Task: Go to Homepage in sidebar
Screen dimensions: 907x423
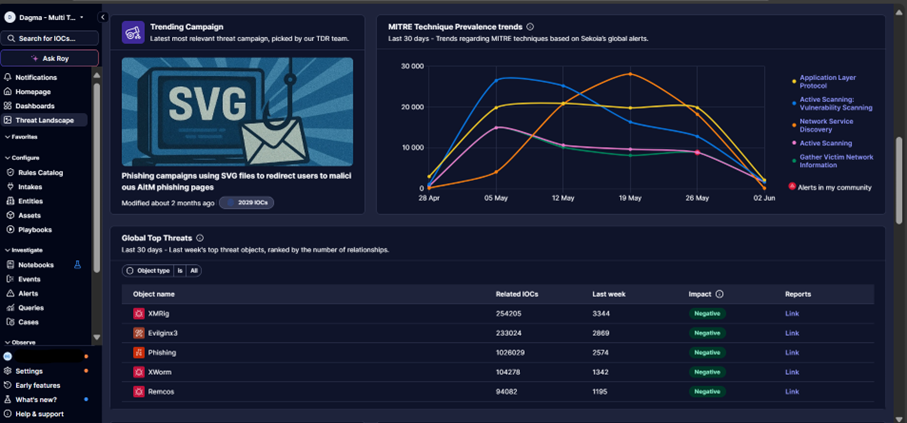Action: click(33, 91)
